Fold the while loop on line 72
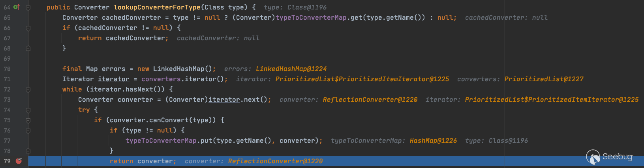This screenshot has width=644, height=168. pos(28,90)
